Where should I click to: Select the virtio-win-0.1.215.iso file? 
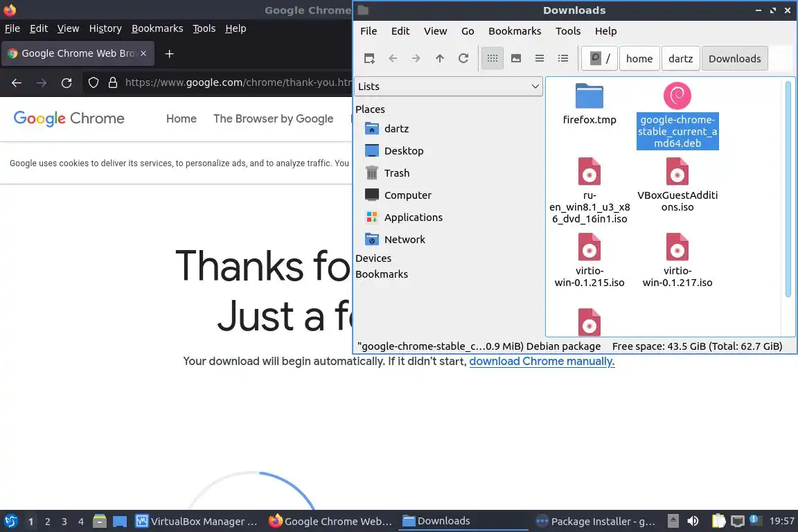click(589, 260)
